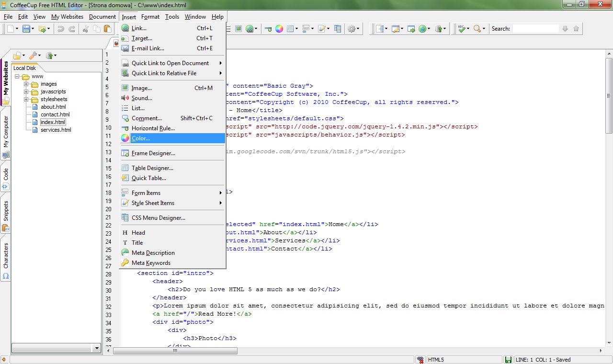The image size is (613, 364).
Task: Click the Copy toolbar icon
Action: [98, 29]
